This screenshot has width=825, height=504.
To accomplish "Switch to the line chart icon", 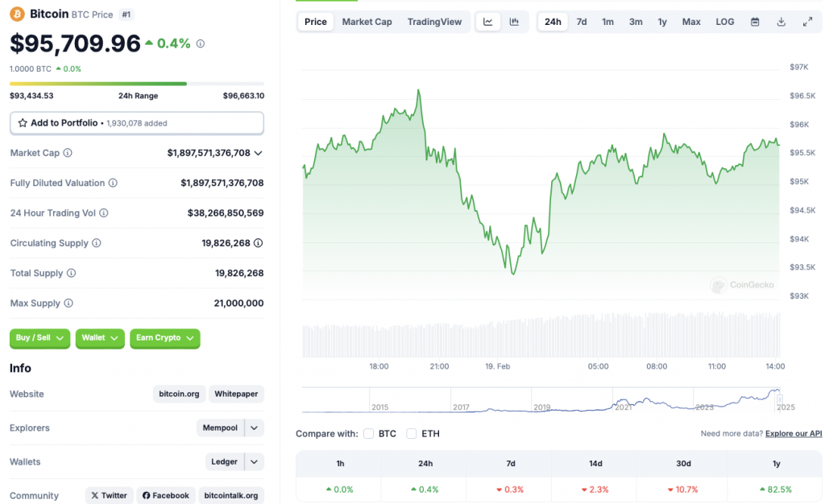I will (x=488, y=22).
